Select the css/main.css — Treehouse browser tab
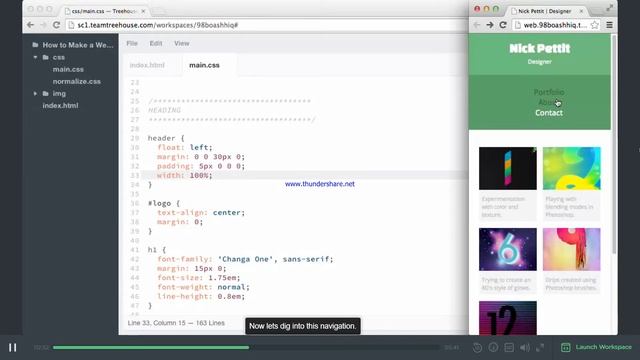 (104, 11)
